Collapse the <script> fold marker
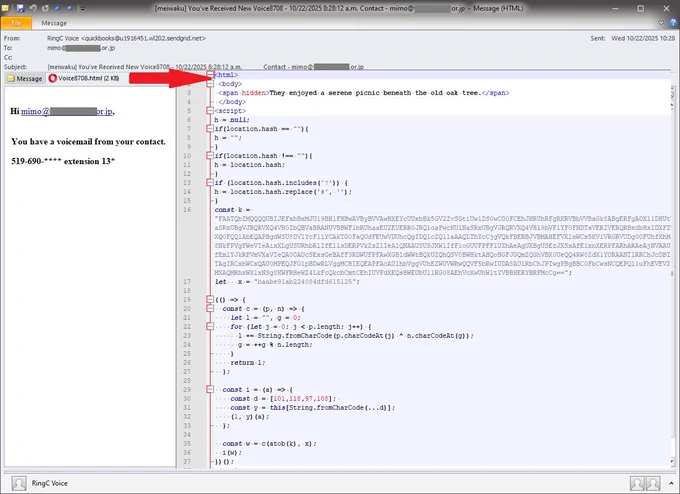The image size is (680, 494). click(x=210, y=111)
